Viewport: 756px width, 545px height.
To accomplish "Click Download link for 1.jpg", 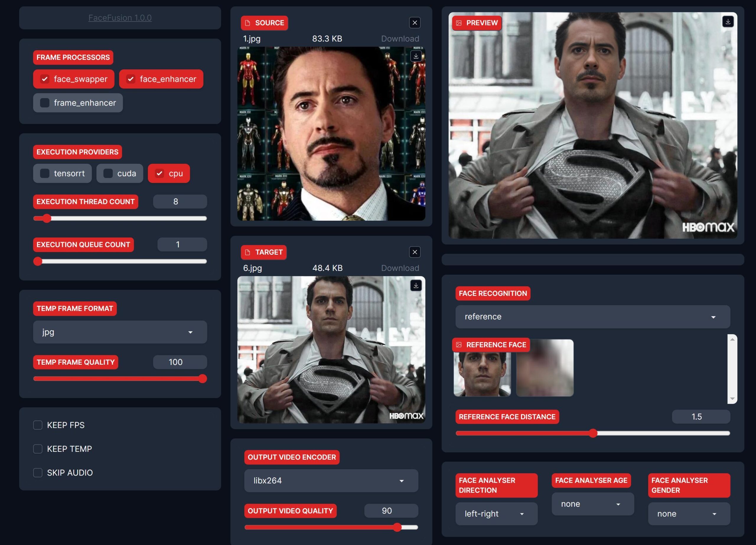I will [x=400, y=39].
